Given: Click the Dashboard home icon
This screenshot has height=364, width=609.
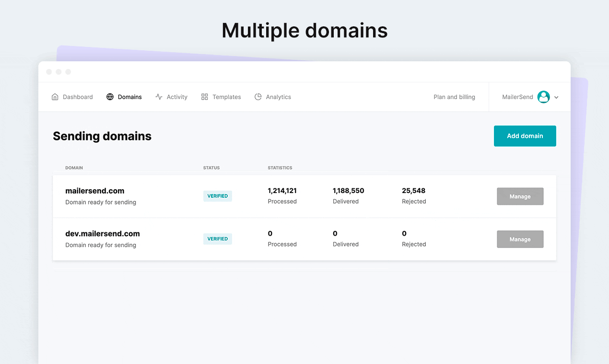Looking at the screenshot, I should (55, 97).
